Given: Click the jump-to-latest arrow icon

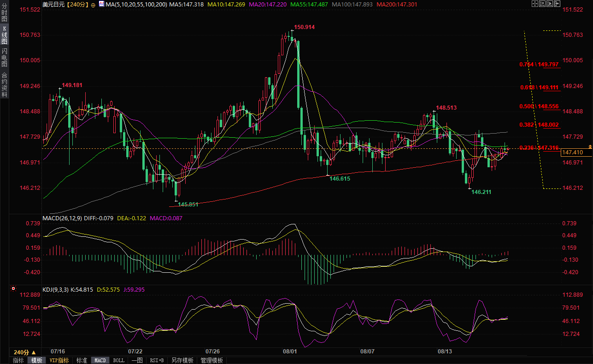Looking at the screenshot, I should coord(557,4).
